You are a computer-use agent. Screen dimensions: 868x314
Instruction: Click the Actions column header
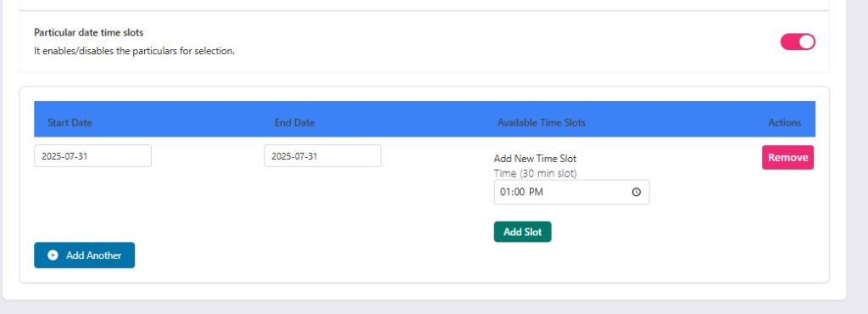(x=784, y=123)
